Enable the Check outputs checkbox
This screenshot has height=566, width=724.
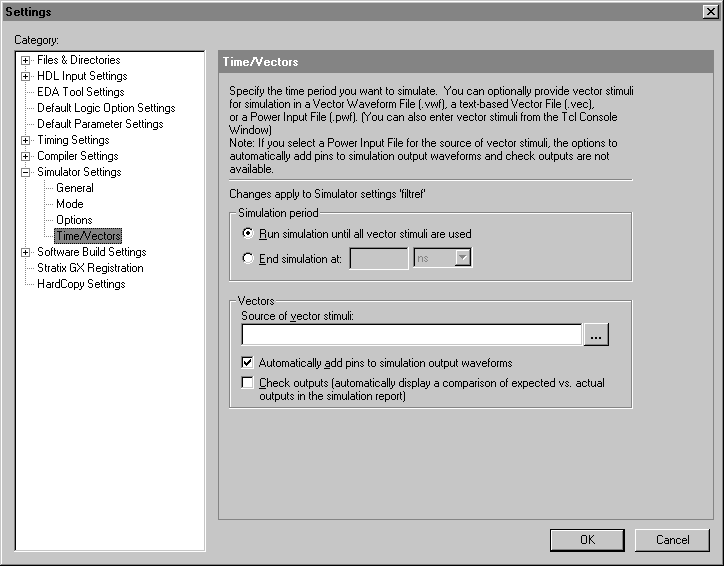(x=248, y=383)
